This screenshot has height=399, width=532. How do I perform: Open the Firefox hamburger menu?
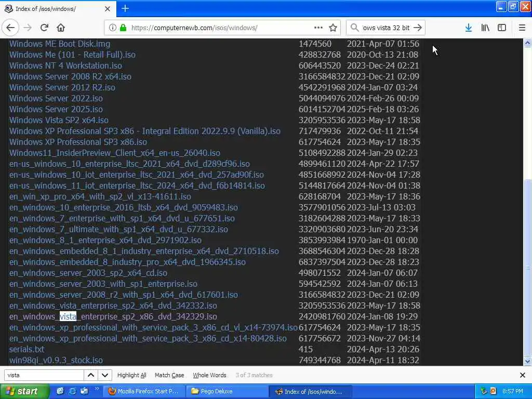(522, 28)
